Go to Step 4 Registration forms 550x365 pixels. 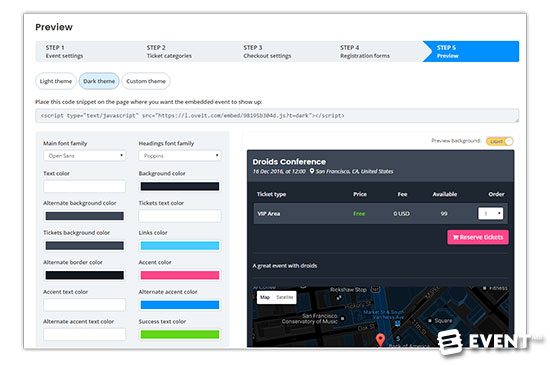365,52
